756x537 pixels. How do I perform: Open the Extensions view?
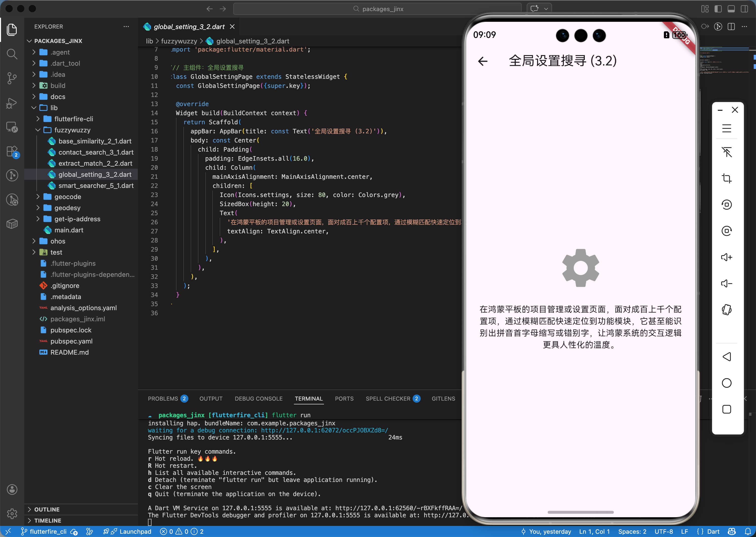coord(12,152)
